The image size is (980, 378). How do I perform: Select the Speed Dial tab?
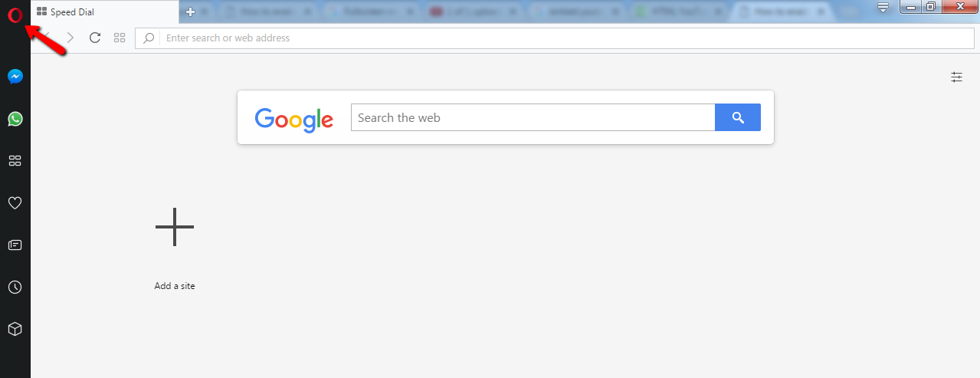click(x=104, y=12)
